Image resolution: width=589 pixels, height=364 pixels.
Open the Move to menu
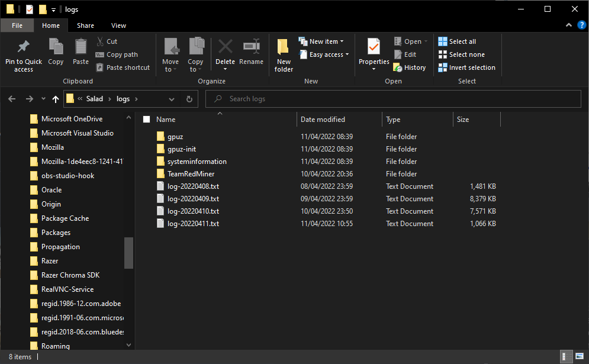170,55
